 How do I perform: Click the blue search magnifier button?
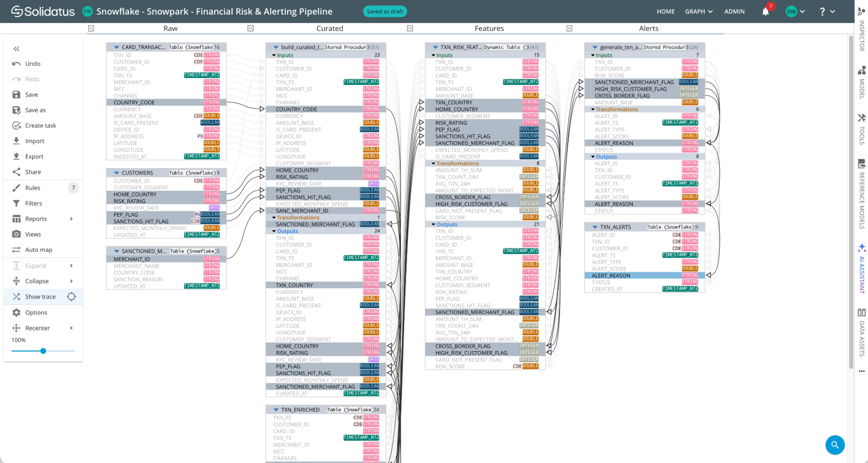835,445
